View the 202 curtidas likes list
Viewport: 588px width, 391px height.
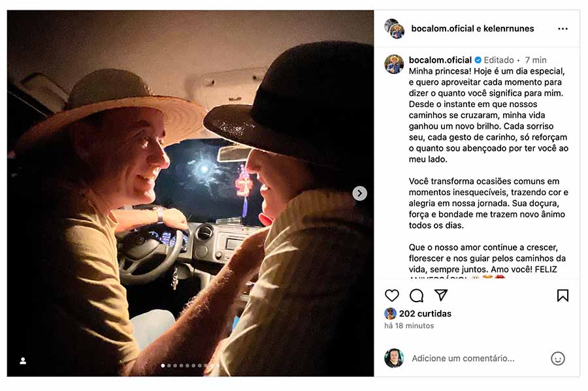425,313
